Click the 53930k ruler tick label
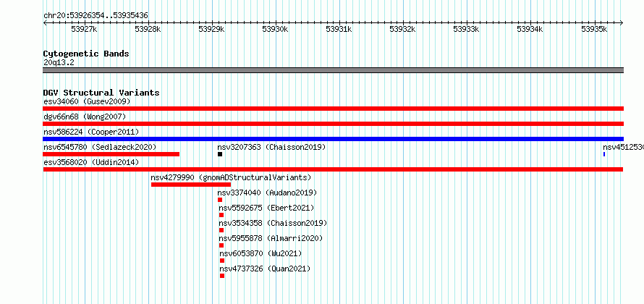 tap(276, 29)
